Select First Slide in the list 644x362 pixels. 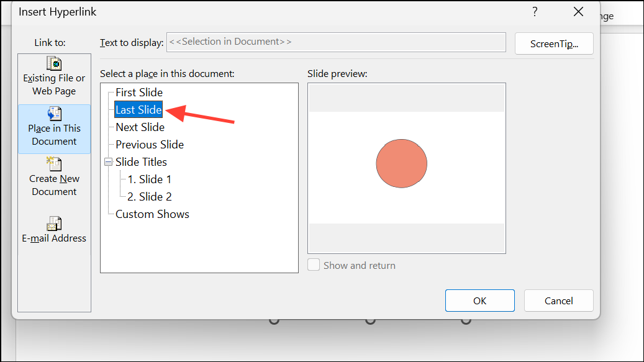click(x=139, y=93)
